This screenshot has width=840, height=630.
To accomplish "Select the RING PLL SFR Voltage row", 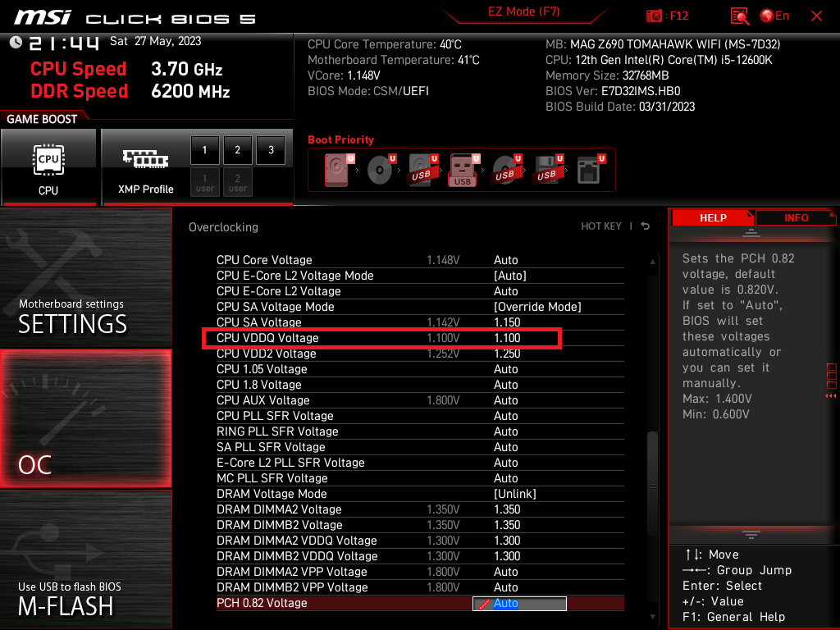I will [x=420, y=431].
